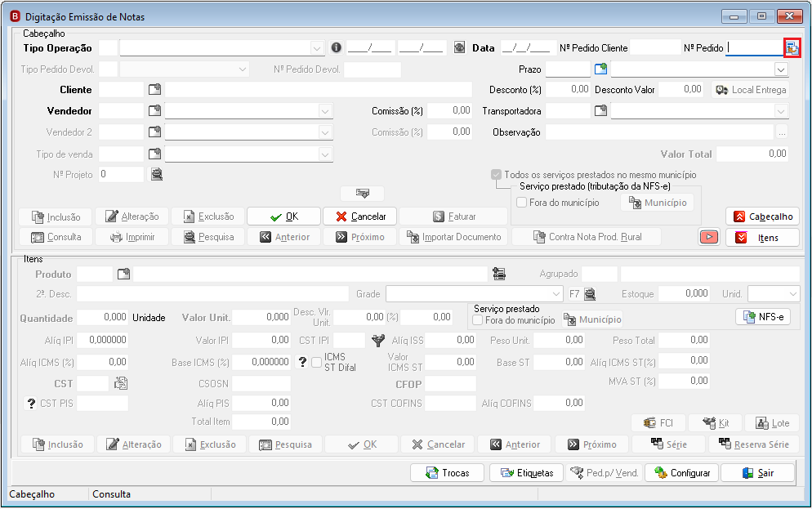Viewport: 812px width, 509px height.
Task: Click the Etiquetas button
Action: (x=527, y=473)
